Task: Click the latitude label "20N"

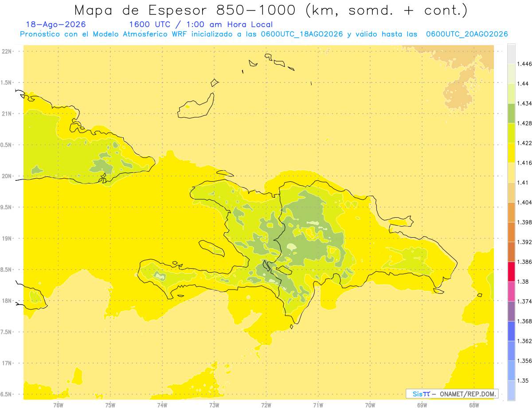Action: (7, 176)
